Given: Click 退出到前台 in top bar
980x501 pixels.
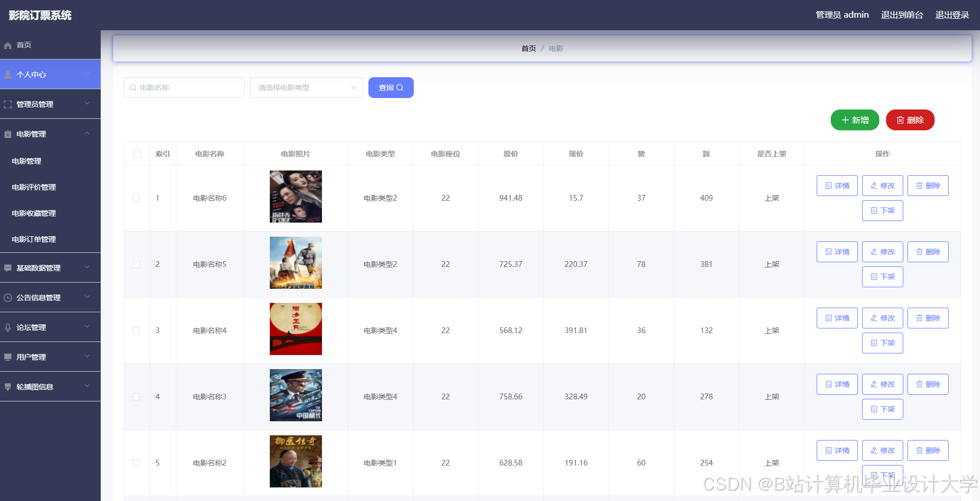Looking at the screenshot, I should click(902, 15).
